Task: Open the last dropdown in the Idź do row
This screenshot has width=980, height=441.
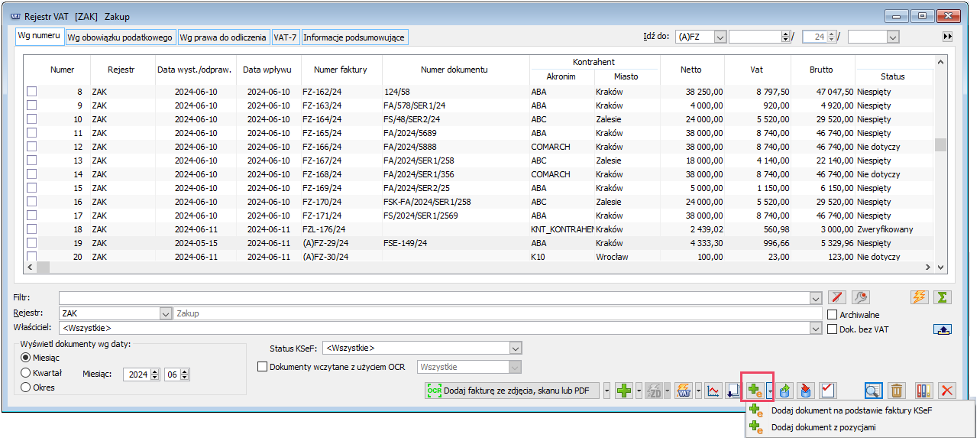Action: (x=892, y=37)
